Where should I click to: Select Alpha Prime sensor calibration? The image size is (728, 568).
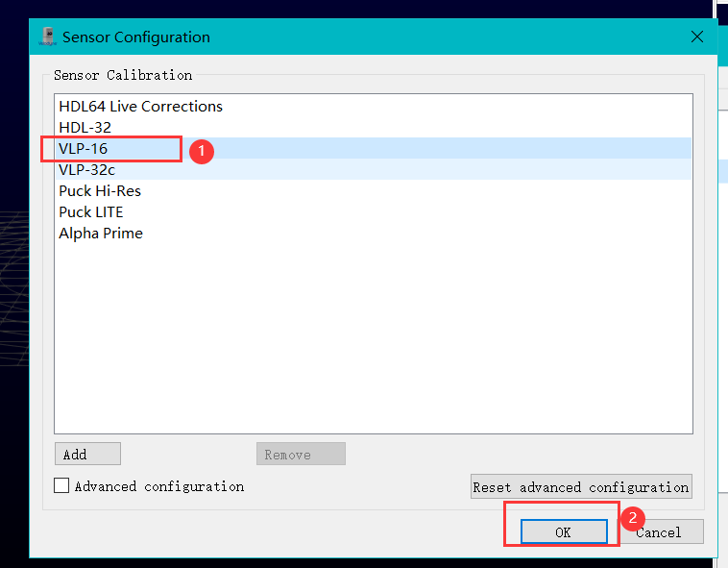coord(374,233)
